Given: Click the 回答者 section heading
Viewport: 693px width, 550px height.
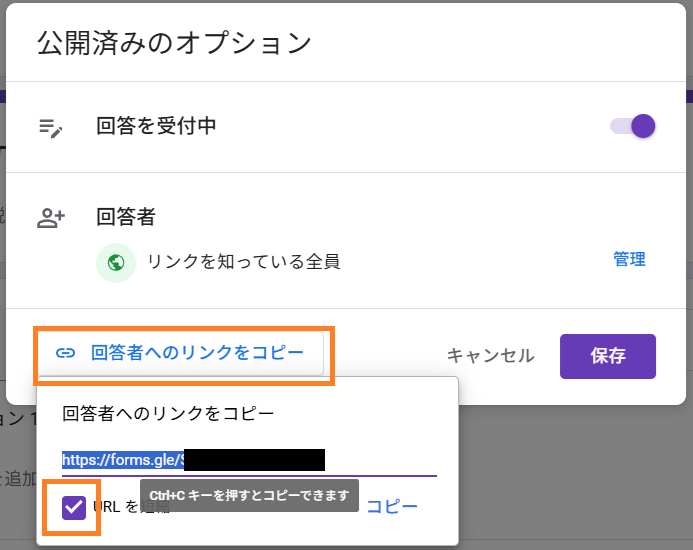Looking at the screenshot, I should pyautogui.click(x=125, y=217).
